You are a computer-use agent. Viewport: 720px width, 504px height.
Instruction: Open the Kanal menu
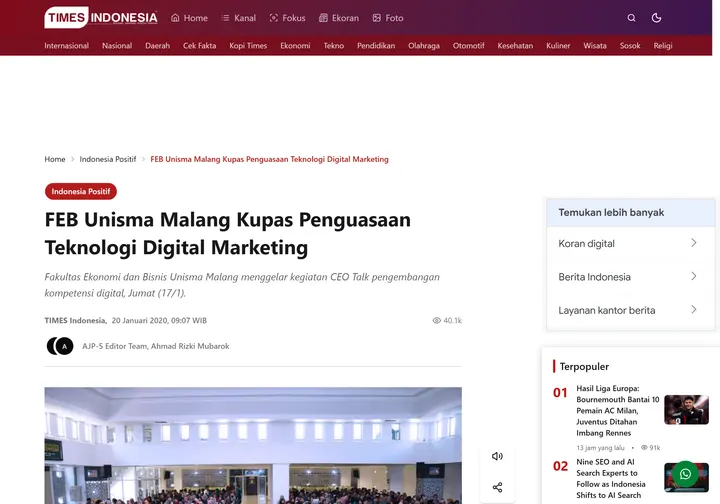(x=238, y=18)
